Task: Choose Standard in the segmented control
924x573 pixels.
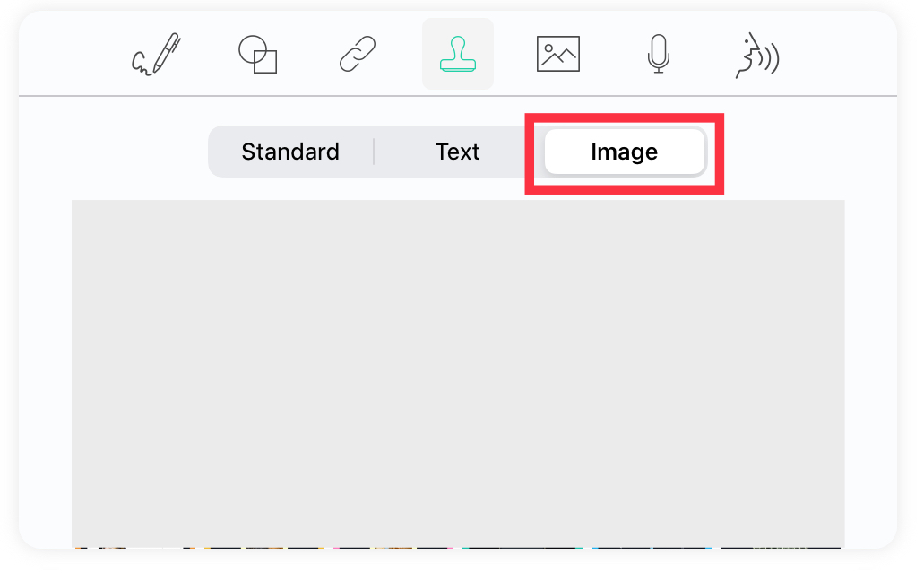Action: click(x=290, y=152)
